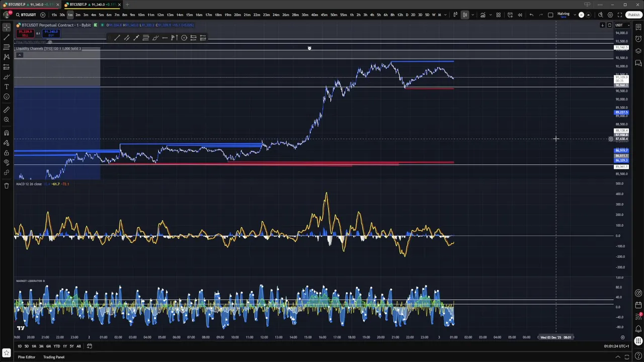The height and width of the screenshot is (362, 644).
Task: Click the time axis settings gear icon
Action: 622,337
